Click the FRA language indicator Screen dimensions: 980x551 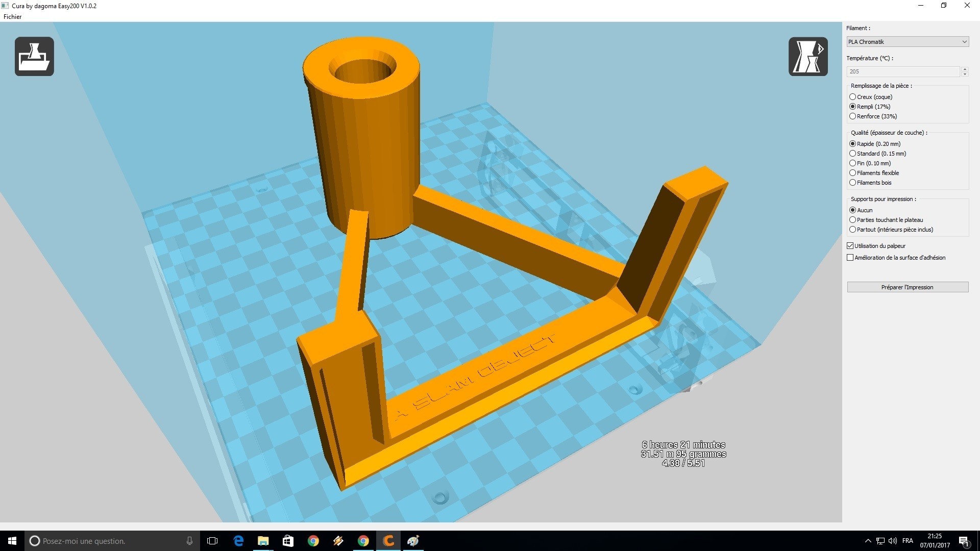(x=908, y=541)
